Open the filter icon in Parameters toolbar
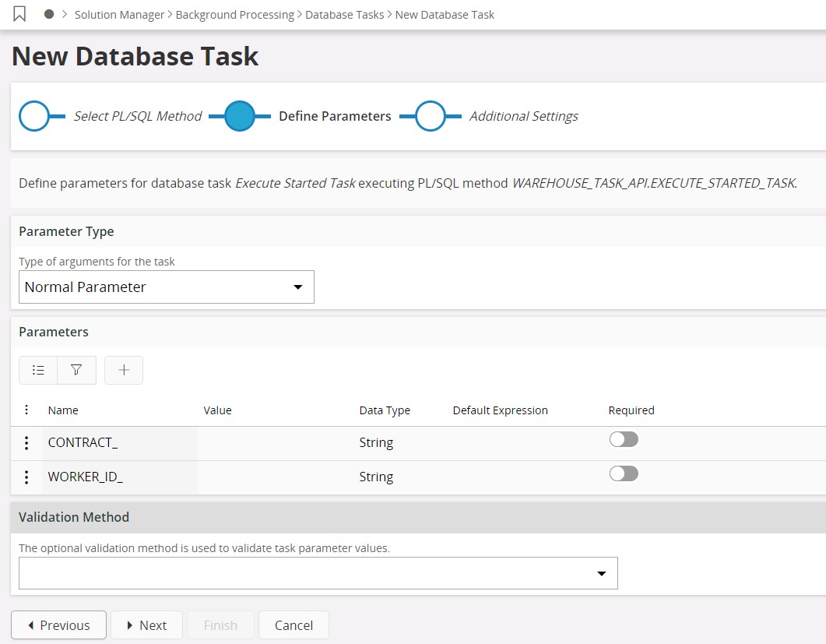The image size is (826, 644). point(76,371)
